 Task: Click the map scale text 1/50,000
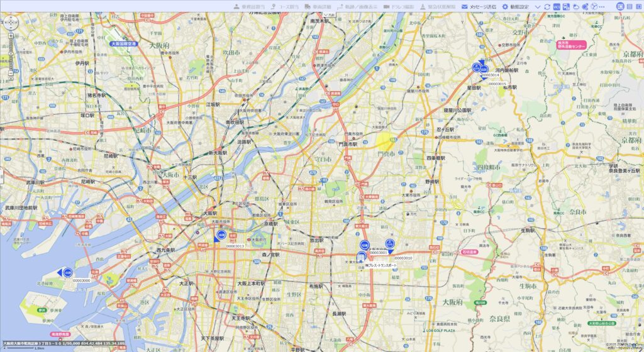[73, 343]
